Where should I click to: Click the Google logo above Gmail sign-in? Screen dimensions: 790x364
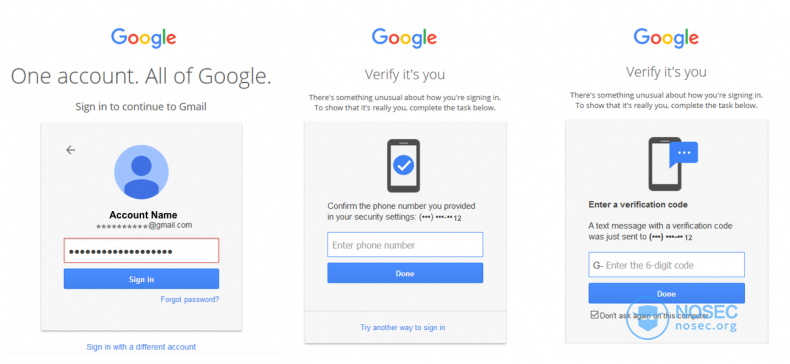point(144,38)
